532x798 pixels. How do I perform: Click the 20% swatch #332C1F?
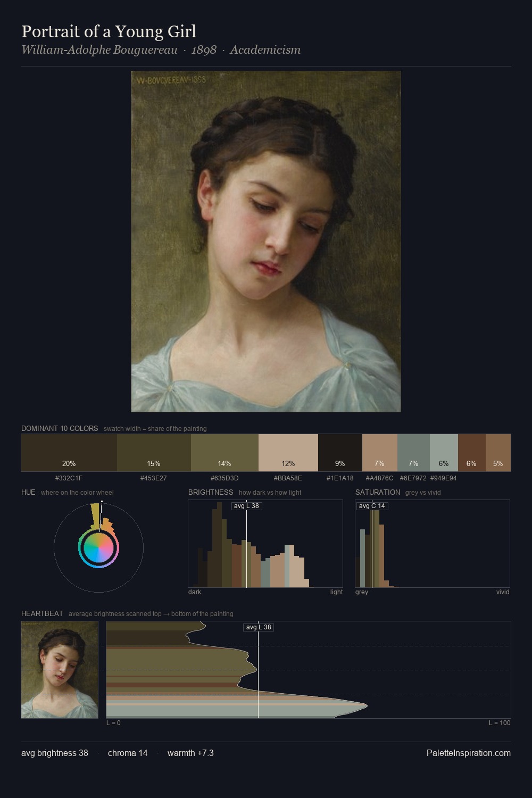click(x=69, y=453)
